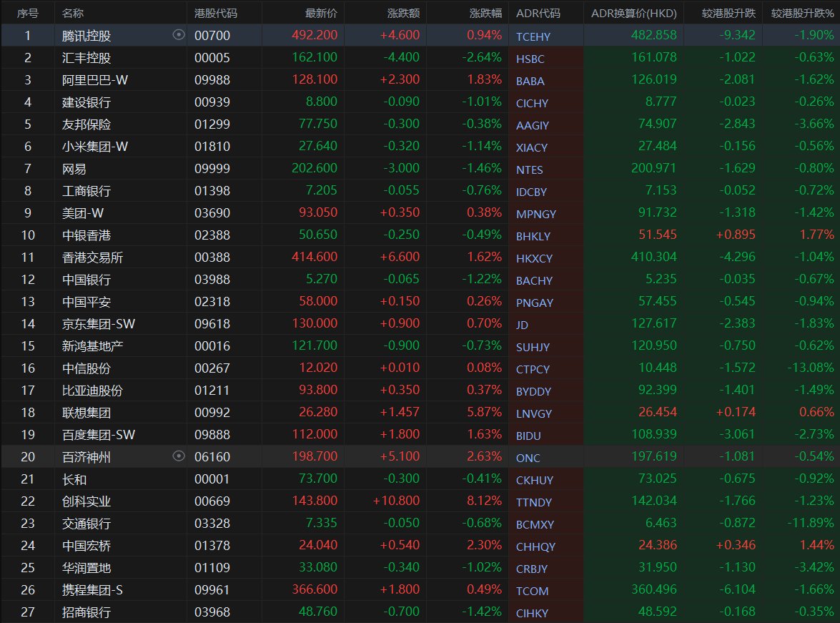Open the MPNGY ADR code link
Screen dimensions: 840x623
coord(535,214)
